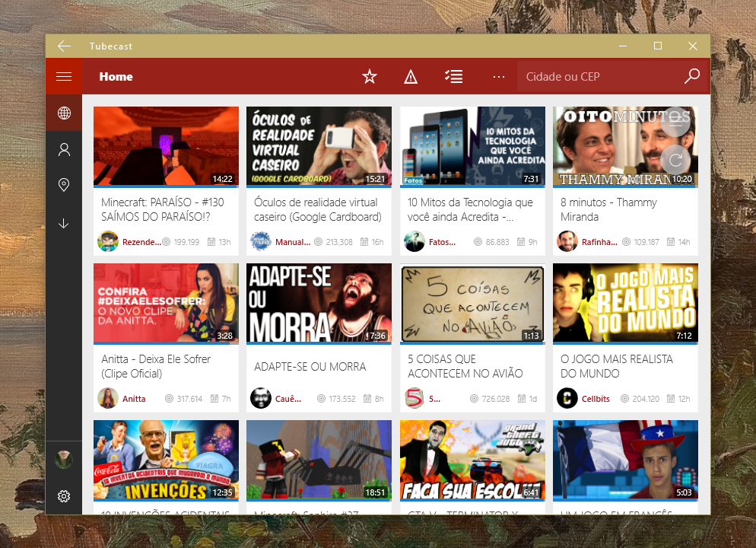Click the round menu button over 8 minutos thumbnail
The height and width of the screenshot is (548, 756).
[x=675, y=122]
